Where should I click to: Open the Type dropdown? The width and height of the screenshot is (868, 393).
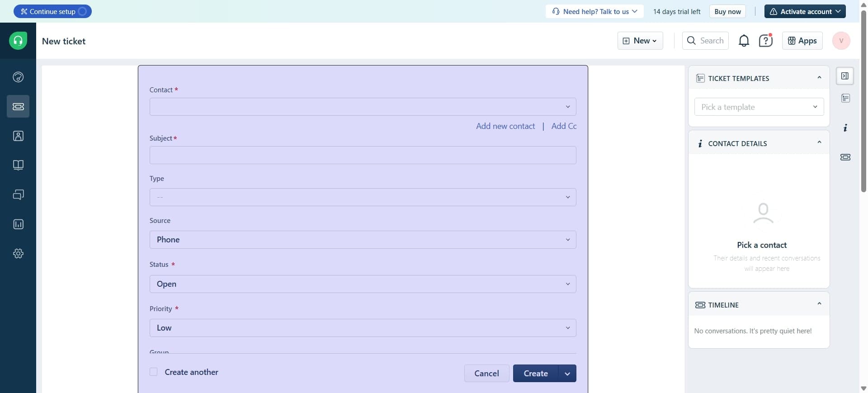363,197
